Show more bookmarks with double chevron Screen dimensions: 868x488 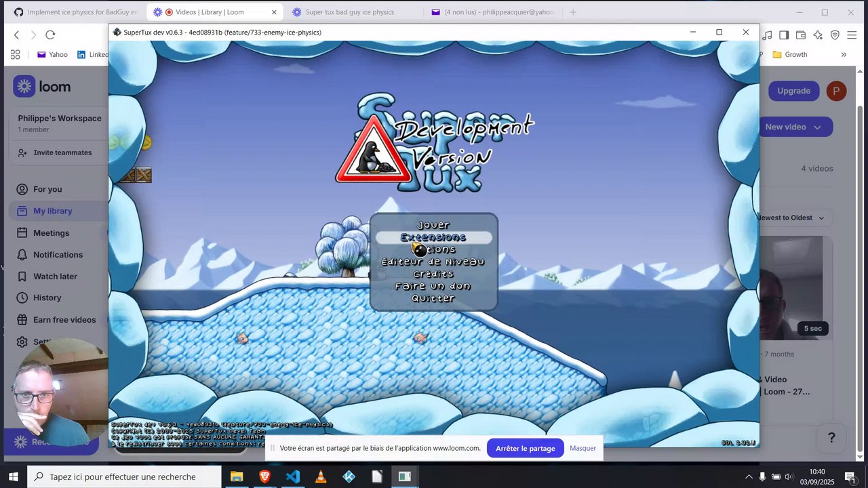(x=844, y=54)
